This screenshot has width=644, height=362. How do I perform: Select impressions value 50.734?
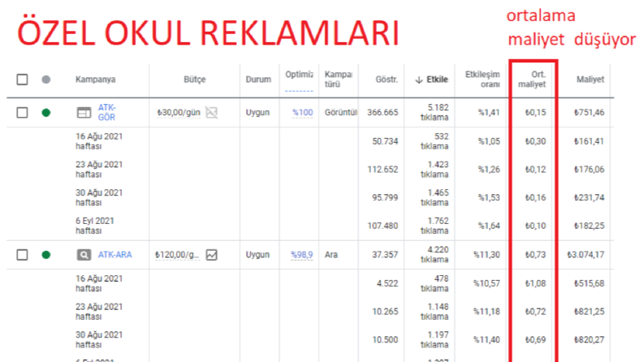pyautogui.click(x=385, y=141)
